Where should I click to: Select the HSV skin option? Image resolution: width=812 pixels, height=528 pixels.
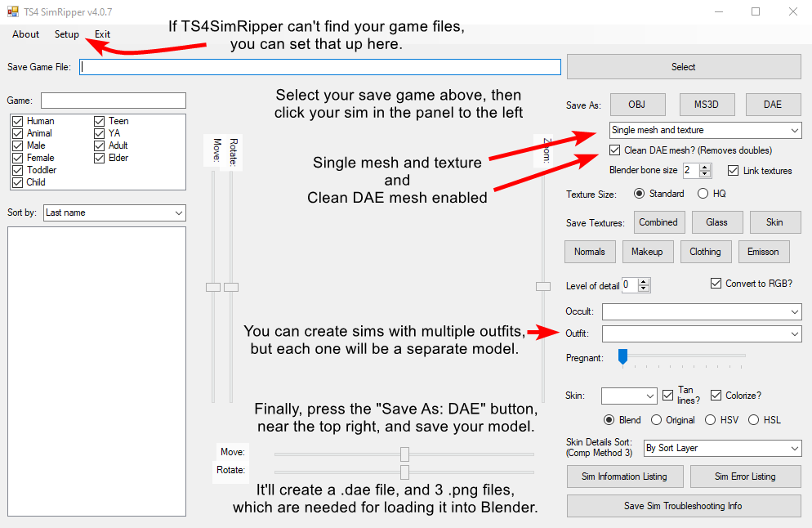(711, 420)
